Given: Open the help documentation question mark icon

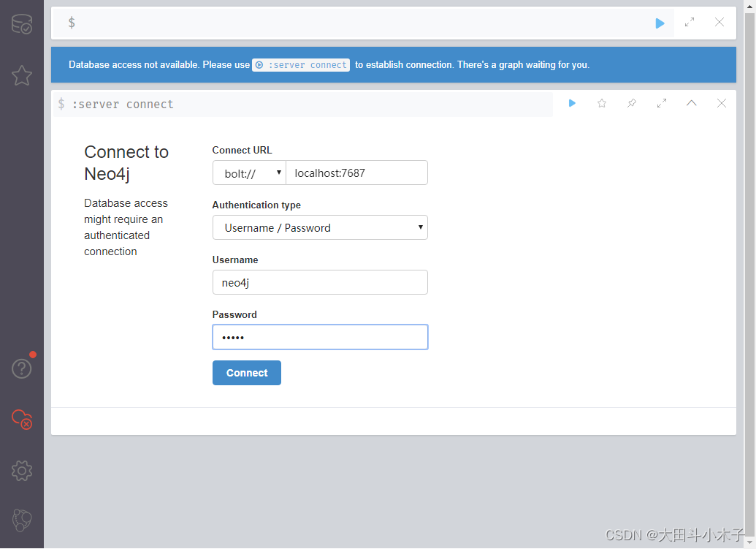Looking at the screenshot, I should pyautogui.click(x=22, y=369).
